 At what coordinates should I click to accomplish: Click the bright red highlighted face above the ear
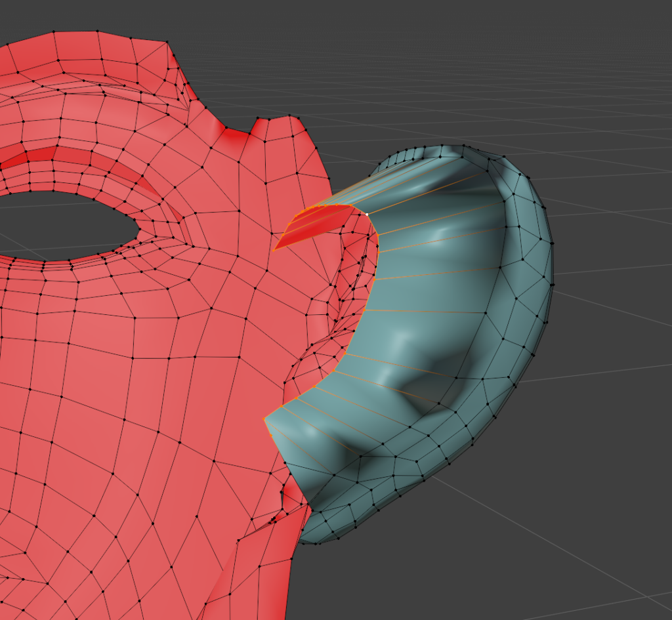click(x=315, y=223)
